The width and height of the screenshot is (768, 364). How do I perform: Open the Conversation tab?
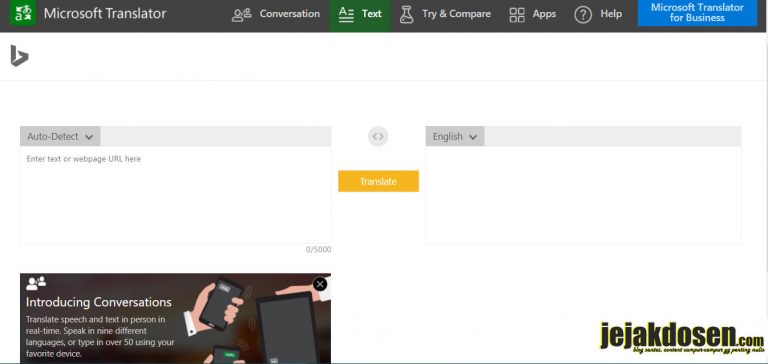(x=276, y=14)
